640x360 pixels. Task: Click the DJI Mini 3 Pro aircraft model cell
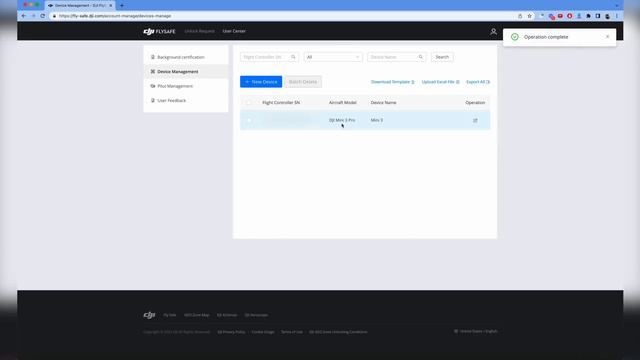342,120
